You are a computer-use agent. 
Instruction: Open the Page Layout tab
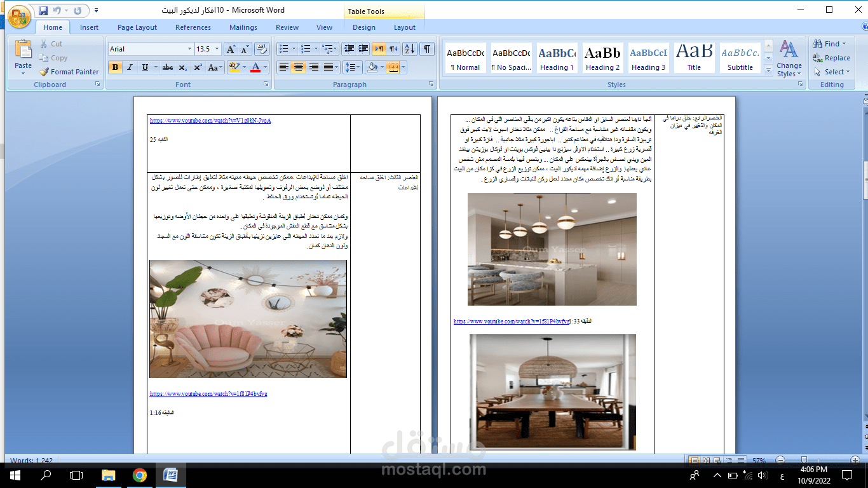(x=137, y=27)
